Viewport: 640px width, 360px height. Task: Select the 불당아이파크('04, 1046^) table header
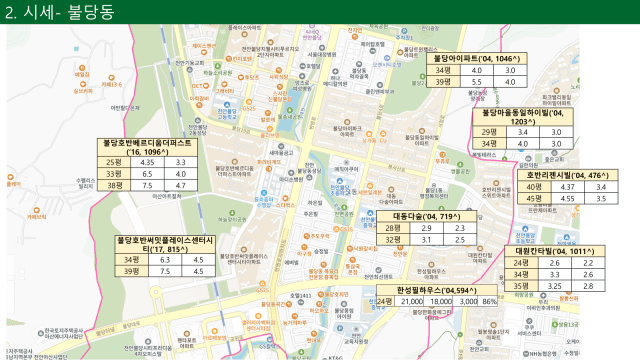pyautogui.click(x=477, y=59)
